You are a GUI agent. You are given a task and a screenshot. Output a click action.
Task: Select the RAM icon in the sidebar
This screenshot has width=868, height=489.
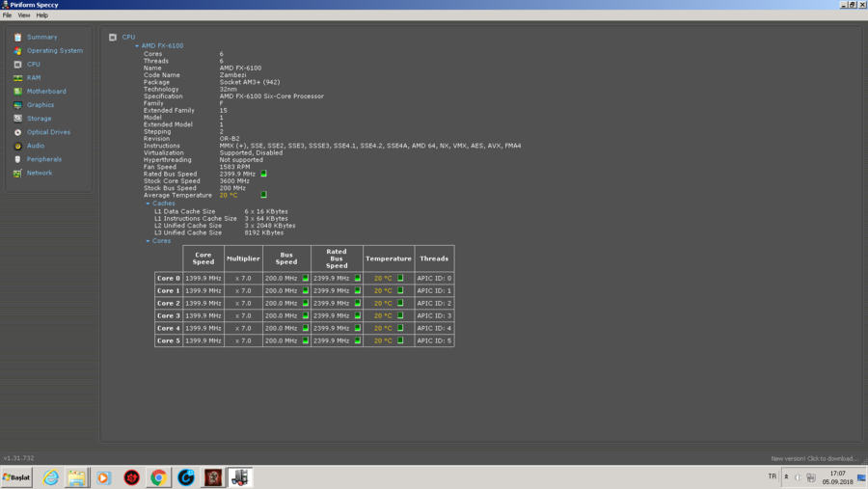tap(17, 78)
